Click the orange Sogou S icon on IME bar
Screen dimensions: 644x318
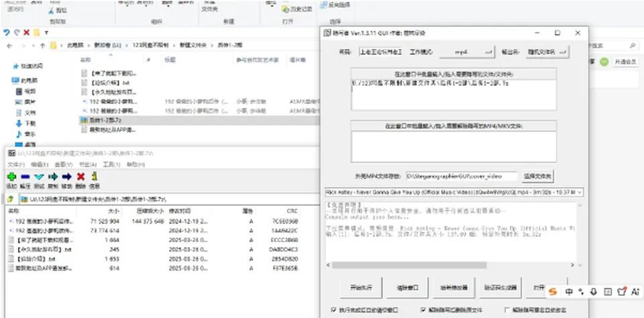[553, 292]
